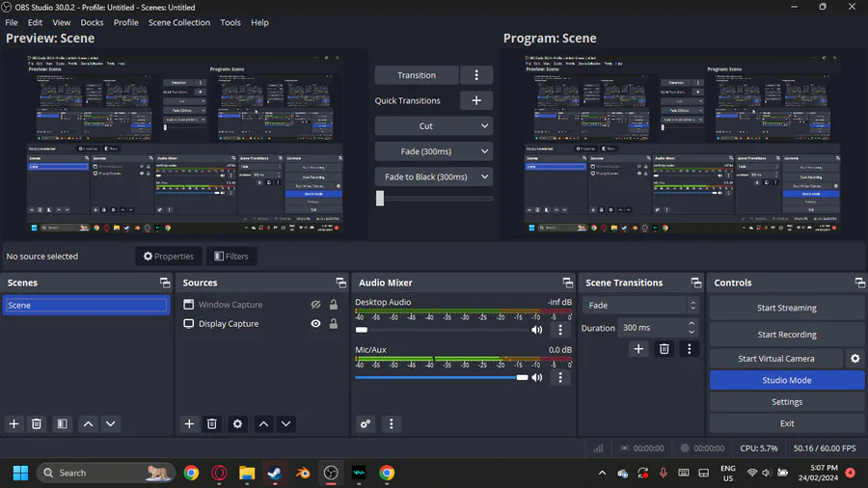The image size is (868, 488).
Task: Open source properties gear in Sources panel
Action: pyautogui.click(x=237, y=423)
